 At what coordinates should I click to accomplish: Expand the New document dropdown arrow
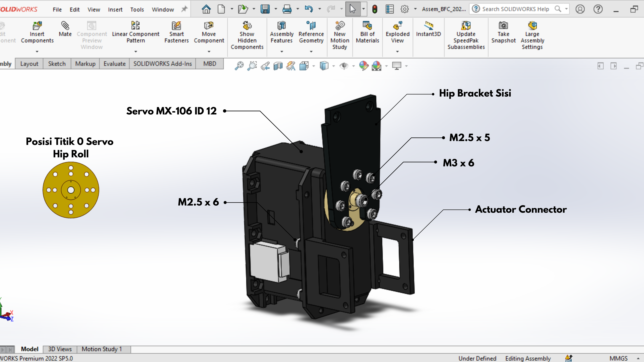click(x=232, y=9)
